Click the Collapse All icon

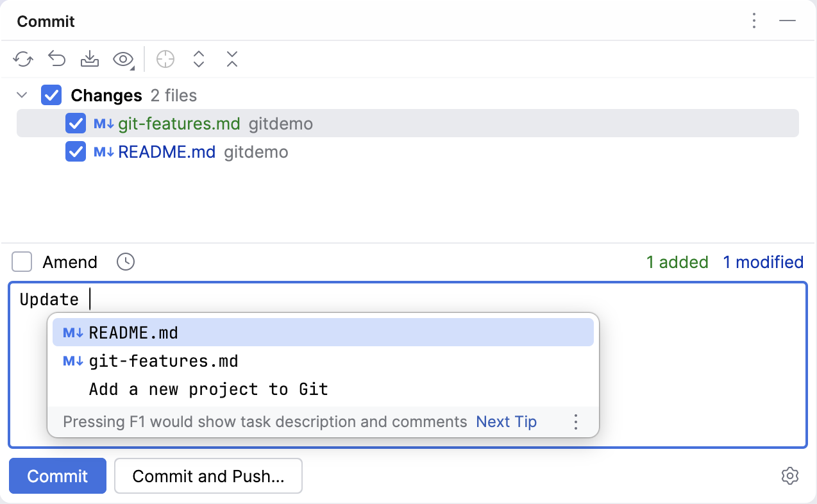(x=232, y=59)
